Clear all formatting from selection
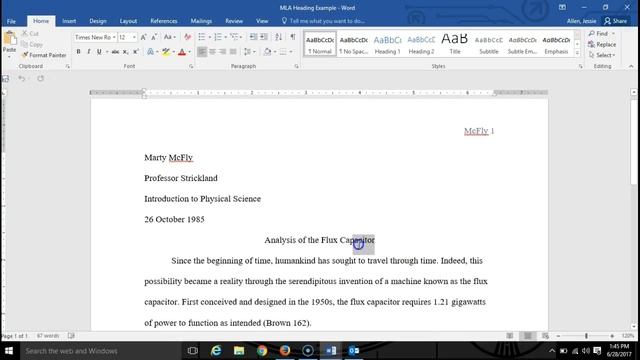This screenshot has height=360, width=640. tap(187, 37)
